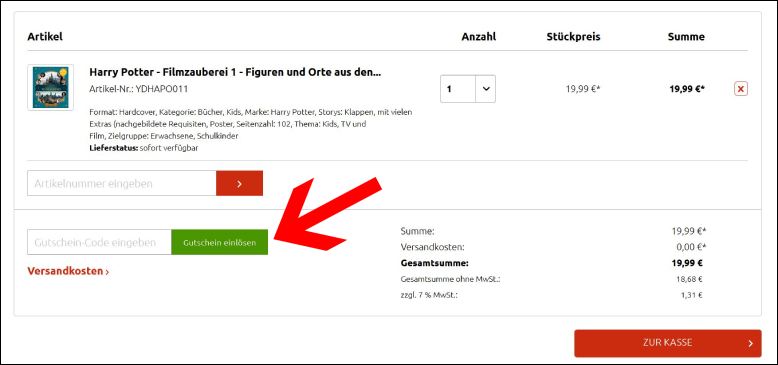Click the Summe column header

[x=686, y=37]
